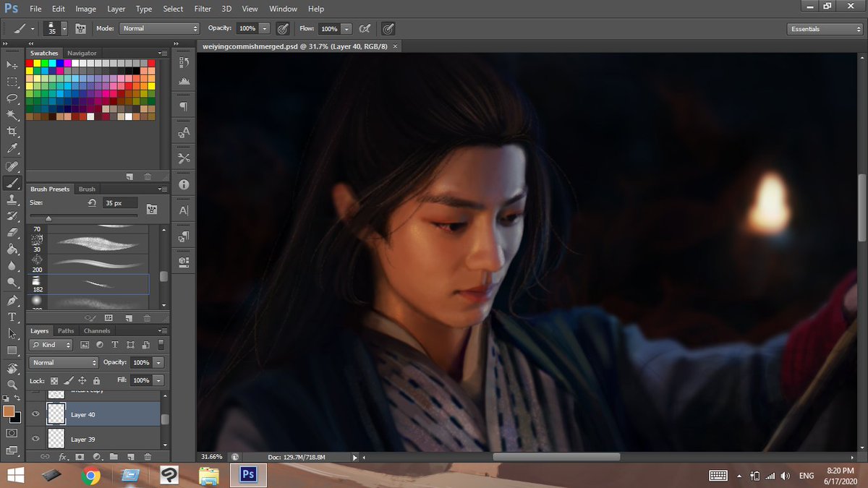Select the Move tool

12,65
